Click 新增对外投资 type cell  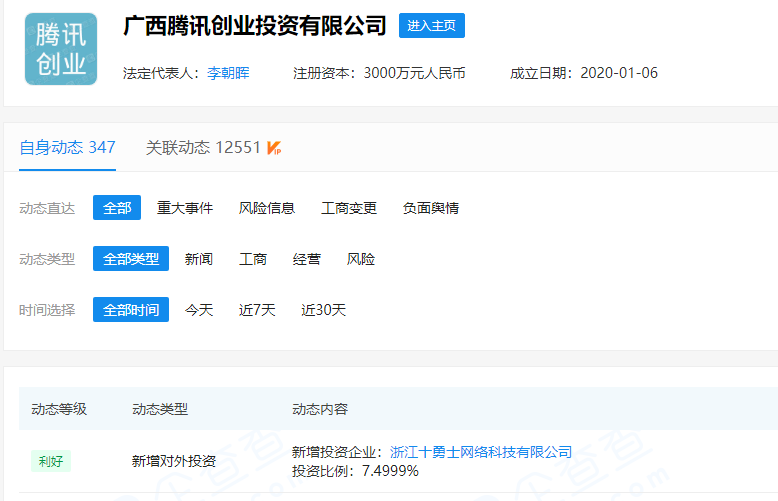point(174,461)
